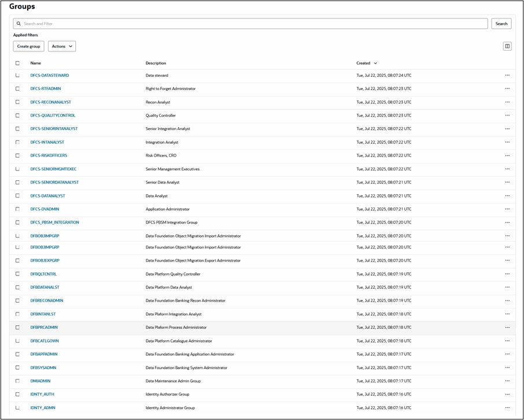Open the Actions dropdown
This screenshot has width=524, height=420.
point(61,46)
